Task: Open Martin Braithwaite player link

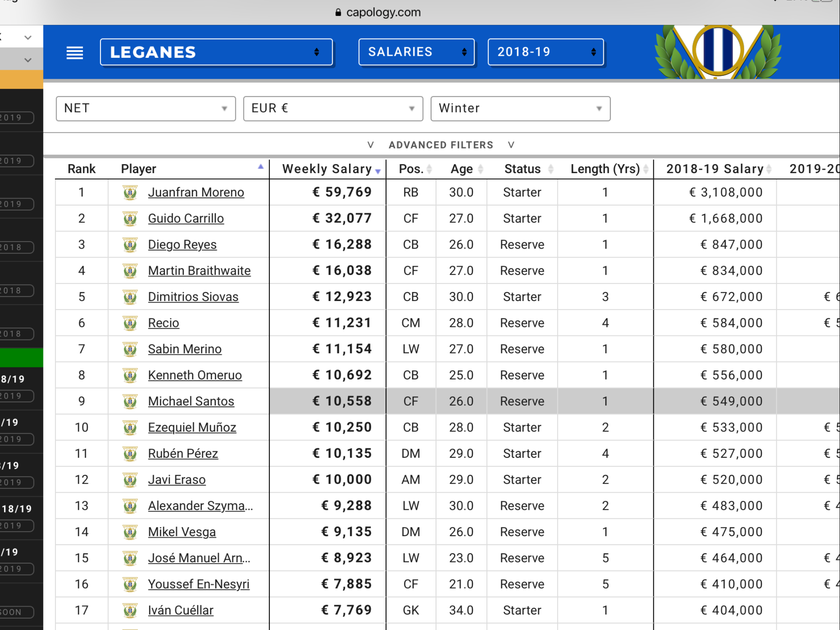Action: click(x=199, y=271)
